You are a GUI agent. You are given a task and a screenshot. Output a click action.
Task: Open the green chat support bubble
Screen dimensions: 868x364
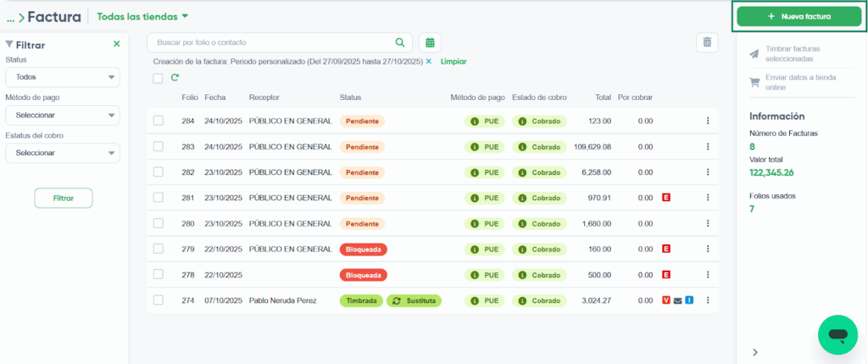[x=837, y=334]
